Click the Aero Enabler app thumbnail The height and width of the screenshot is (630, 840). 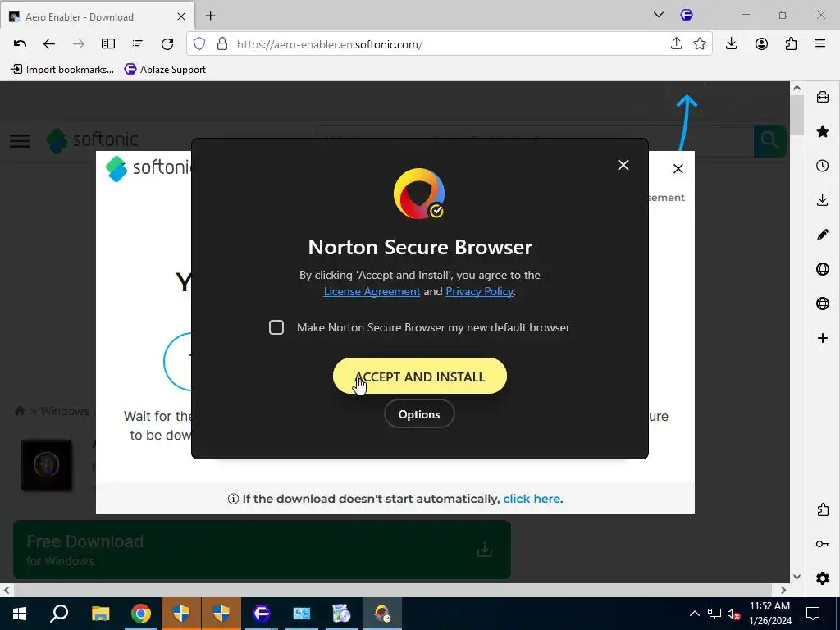pyautogui.click(x=46, y=465)
